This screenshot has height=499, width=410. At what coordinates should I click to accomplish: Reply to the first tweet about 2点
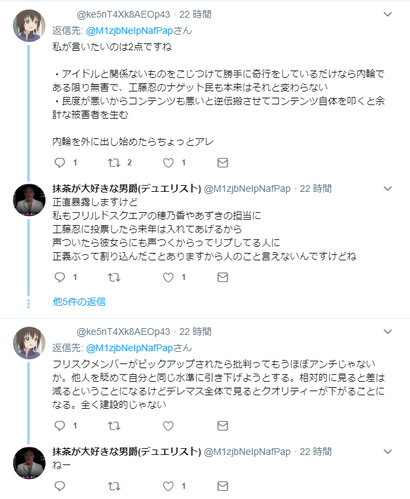[x=60, y=163]
